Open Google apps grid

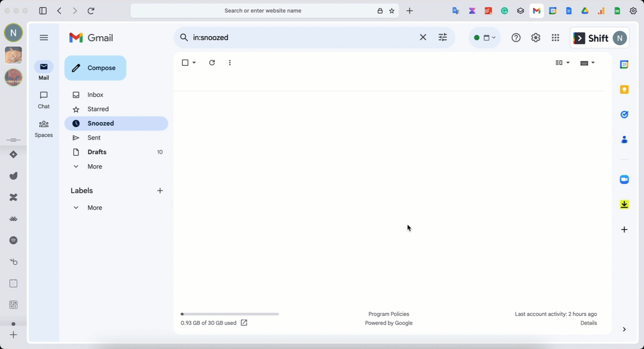click(555, 38)
